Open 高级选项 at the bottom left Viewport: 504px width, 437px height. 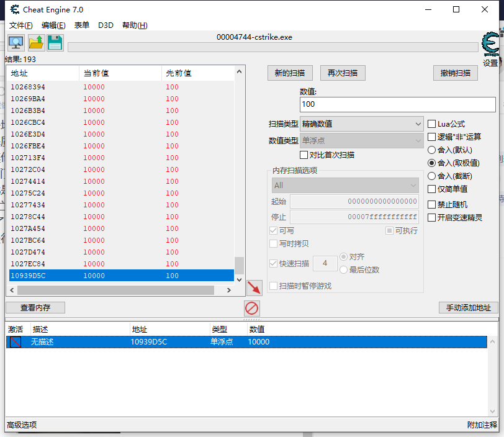click(22, 425)
